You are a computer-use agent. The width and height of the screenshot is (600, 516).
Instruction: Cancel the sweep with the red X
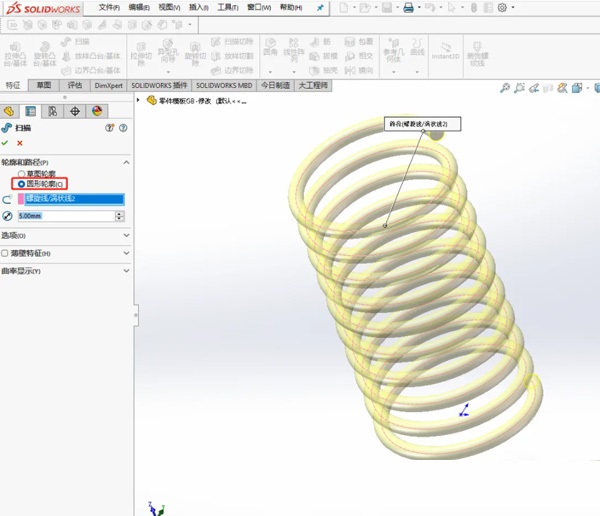[19, 143]
